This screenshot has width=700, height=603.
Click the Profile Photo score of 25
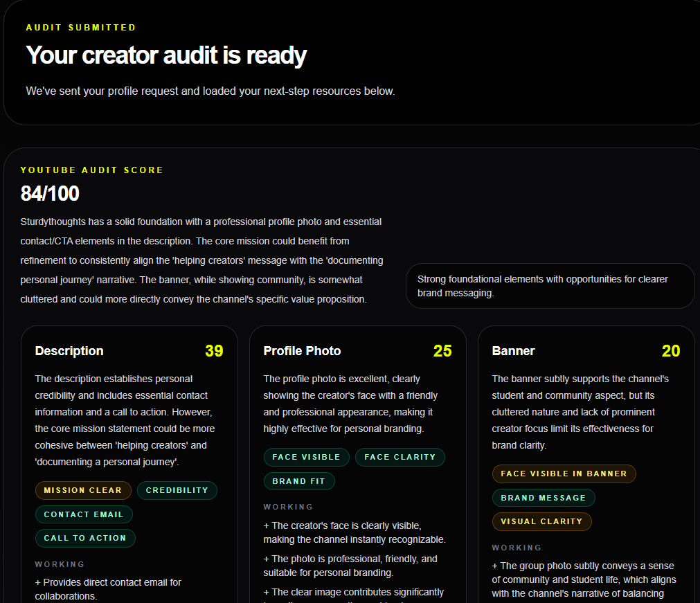tap(442, 351)
